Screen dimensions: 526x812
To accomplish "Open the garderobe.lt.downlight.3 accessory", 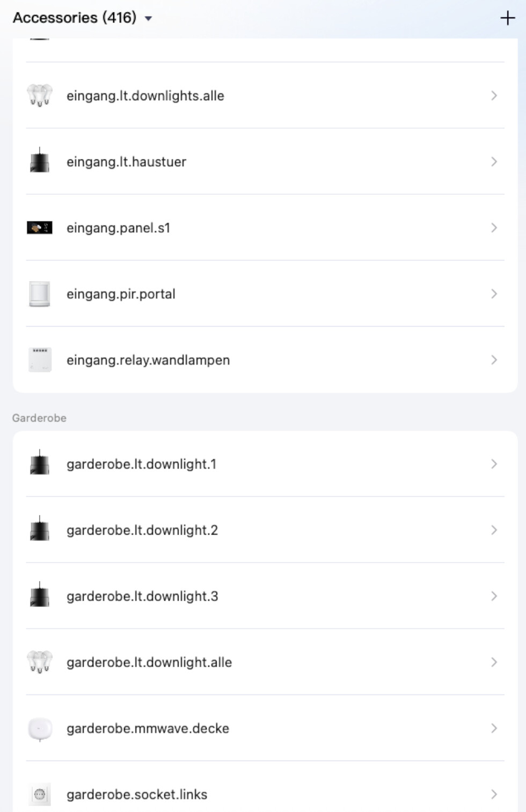I will pyautogui.click(x=142, y=596).
